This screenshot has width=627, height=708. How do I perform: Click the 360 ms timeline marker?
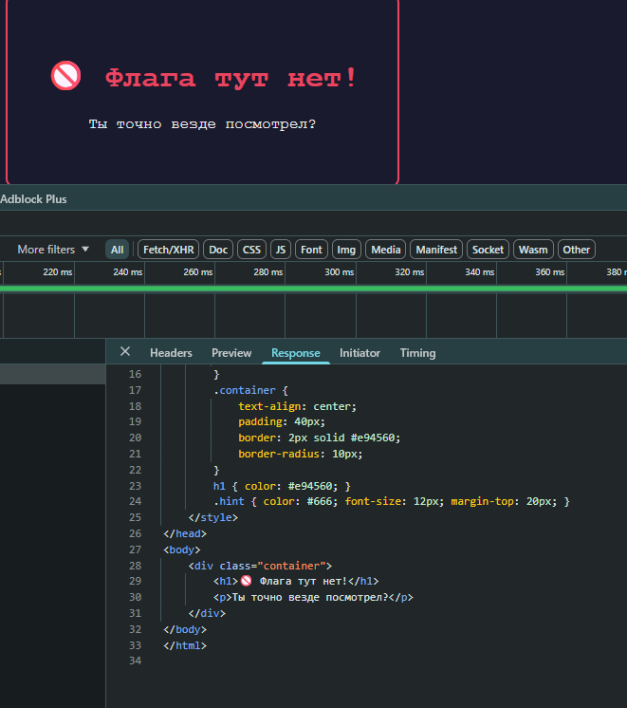550,272
